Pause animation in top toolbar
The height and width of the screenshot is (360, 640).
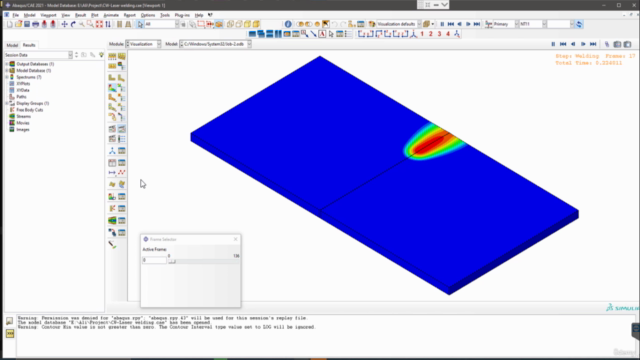442,24
